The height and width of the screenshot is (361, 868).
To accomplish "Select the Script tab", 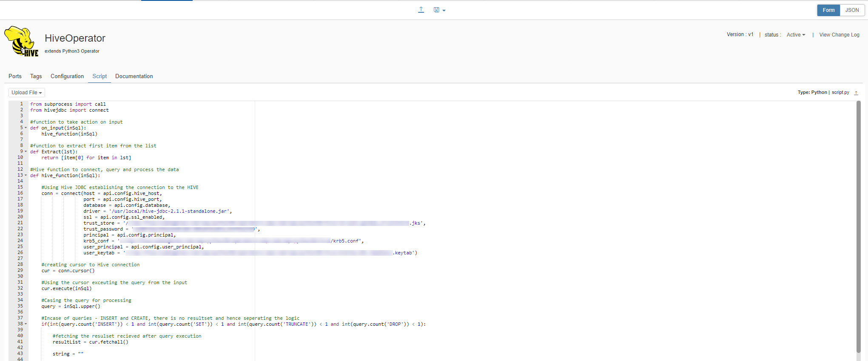I will click(100, 76).
